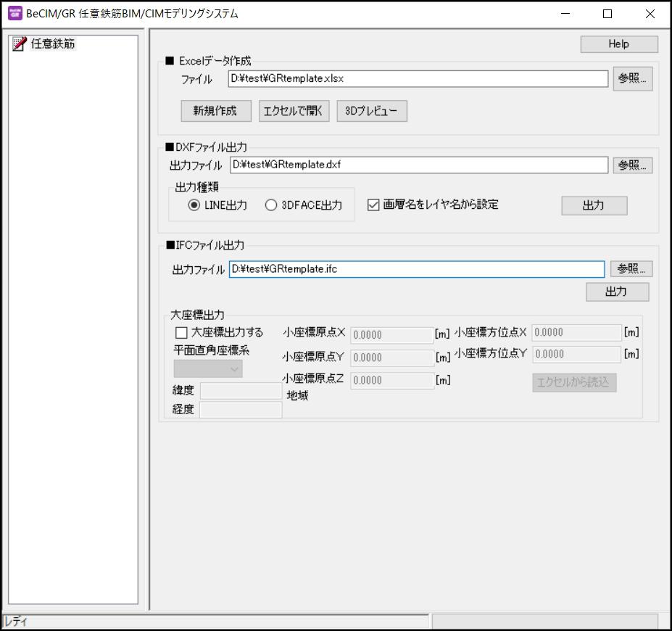Click 参照 button beside the DXF output file

point(632,165)
